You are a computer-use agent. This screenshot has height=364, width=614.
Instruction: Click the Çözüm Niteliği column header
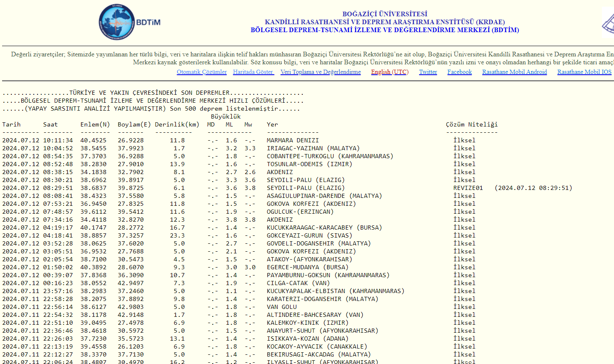click(472, 124)
